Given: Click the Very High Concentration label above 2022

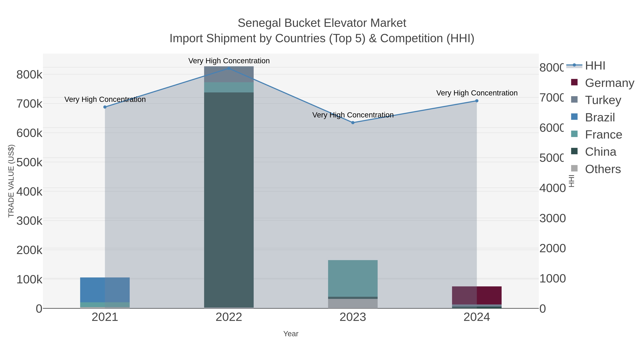Looking at the screenshot, I should point(229,61).
